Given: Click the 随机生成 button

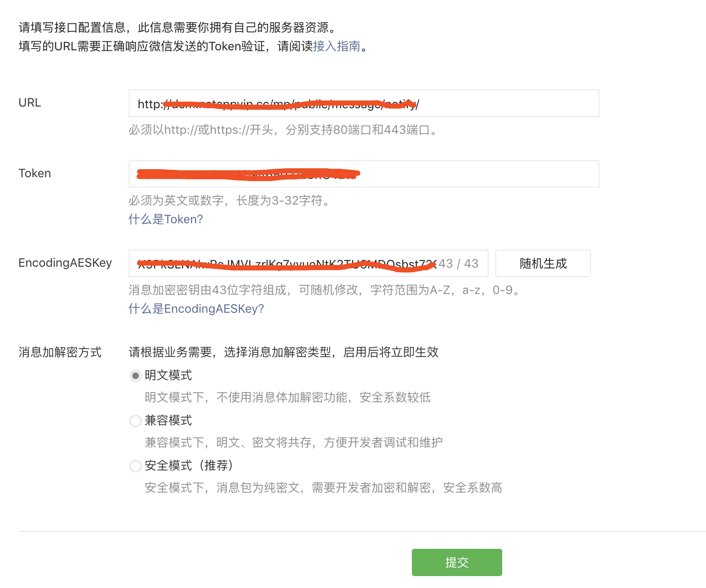Looking at the screenshot, I should pyautogui.click(x=543, y=263).
